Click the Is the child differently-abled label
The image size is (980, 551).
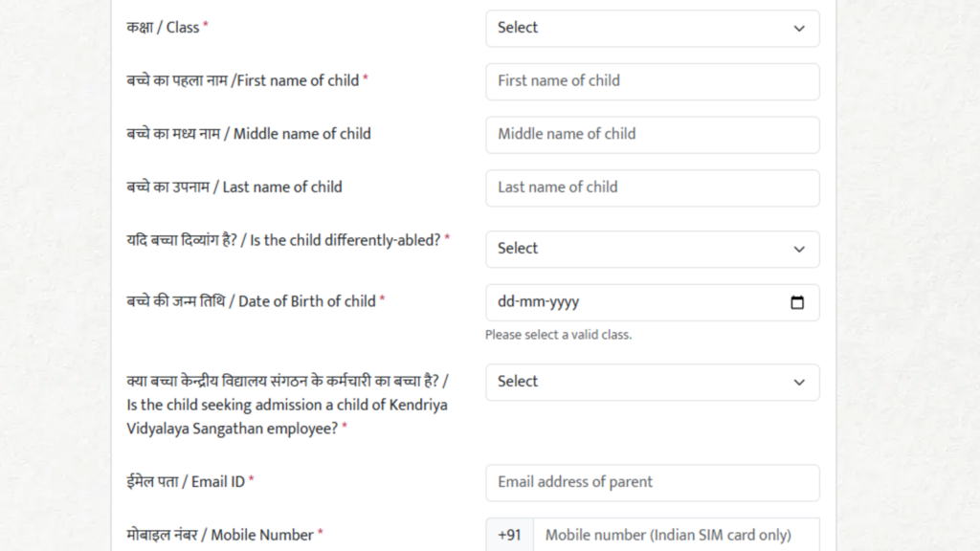pos(287,240)
